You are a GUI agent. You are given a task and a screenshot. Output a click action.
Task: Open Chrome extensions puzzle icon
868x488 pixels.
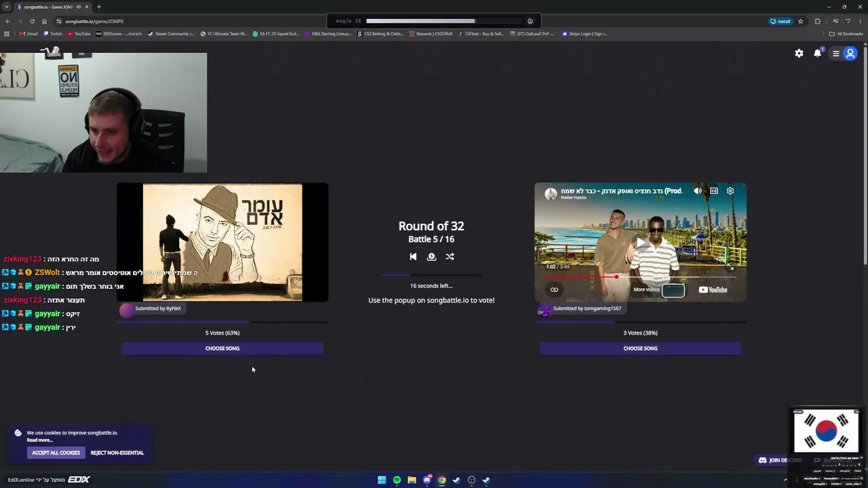pyautogui.click(x=818, y=21)
